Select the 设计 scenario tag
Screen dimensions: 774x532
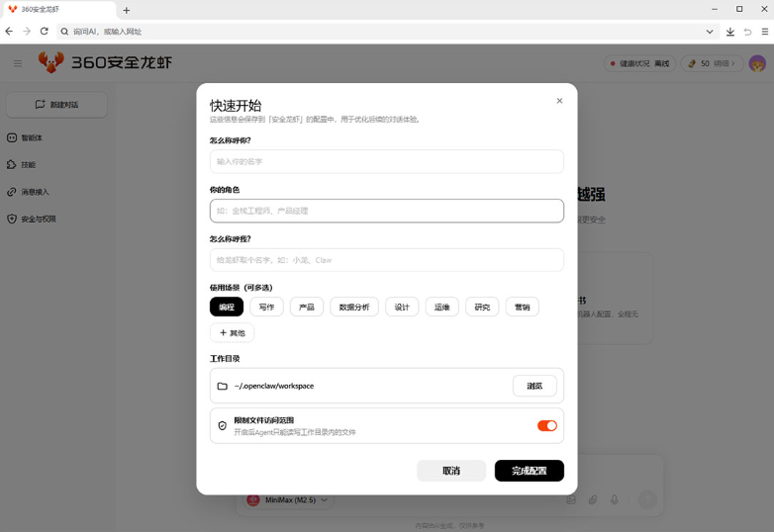point(402,307)
